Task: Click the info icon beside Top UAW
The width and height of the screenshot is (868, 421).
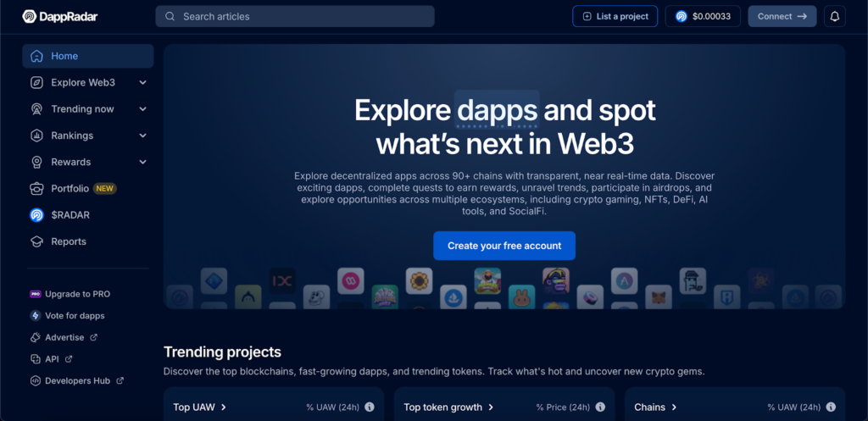Action: tap(370, 407)
